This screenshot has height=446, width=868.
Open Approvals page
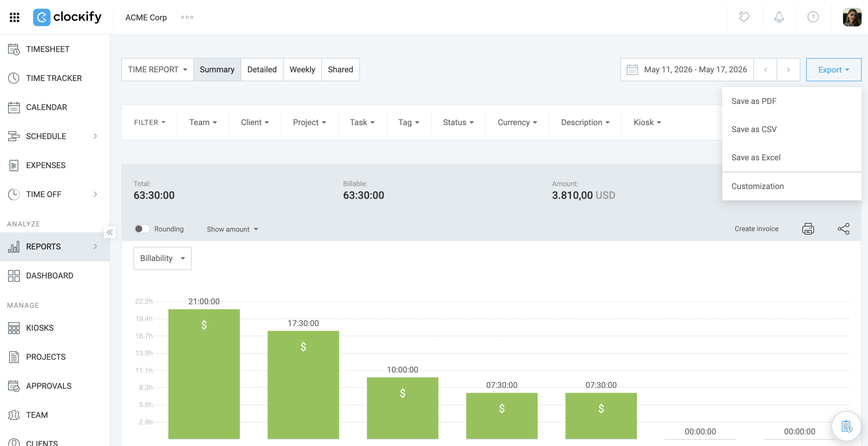click(55, 386)
